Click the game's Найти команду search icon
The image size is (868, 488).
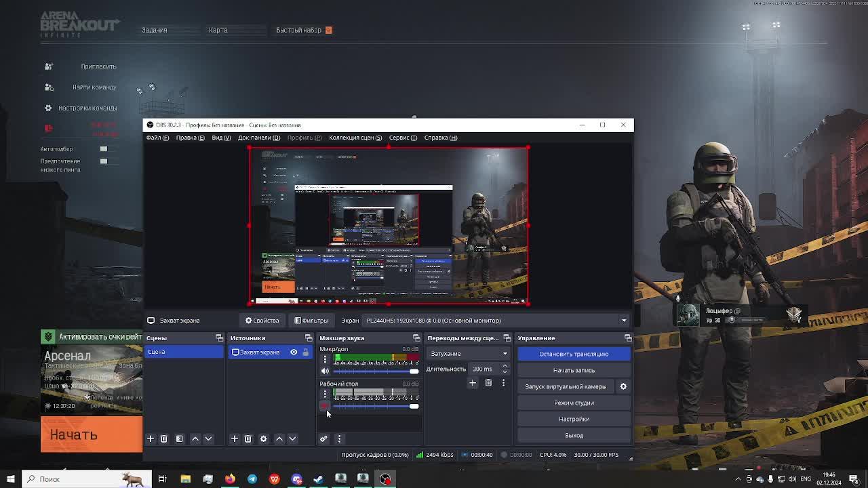click(x=49, y=87)
